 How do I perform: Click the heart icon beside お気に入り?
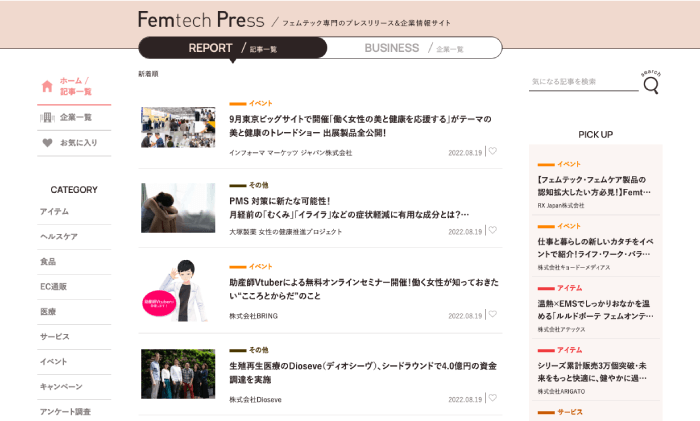point(47,143)
